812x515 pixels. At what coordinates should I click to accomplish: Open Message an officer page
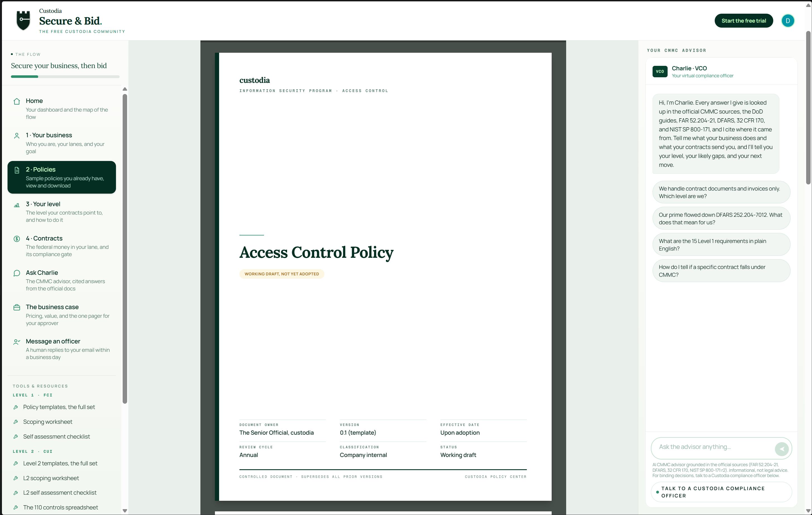point(62,349)
